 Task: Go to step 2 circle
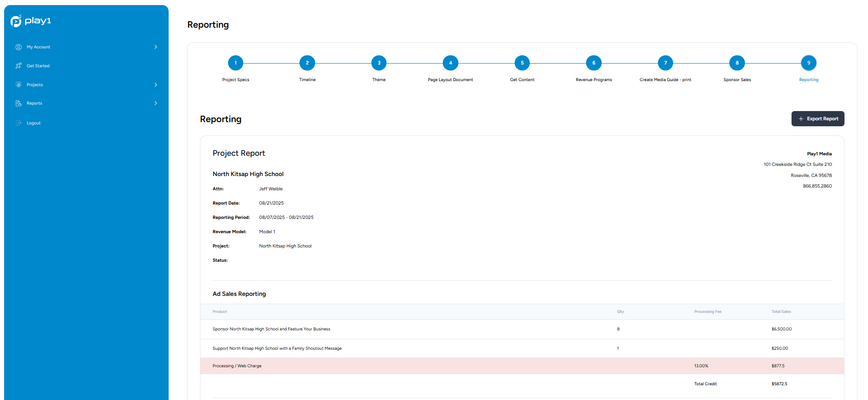(307, 63)
